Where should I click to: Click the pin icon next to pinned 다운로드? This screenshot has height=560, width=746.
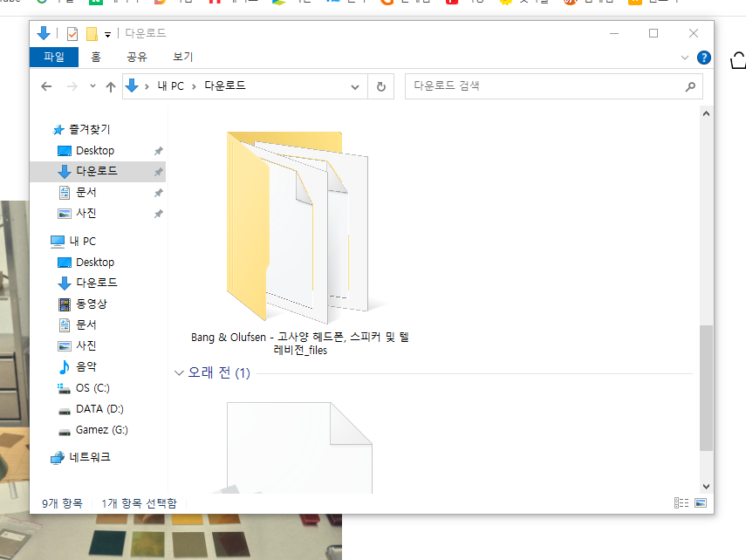pyautogui.click(x=159, y=172)
